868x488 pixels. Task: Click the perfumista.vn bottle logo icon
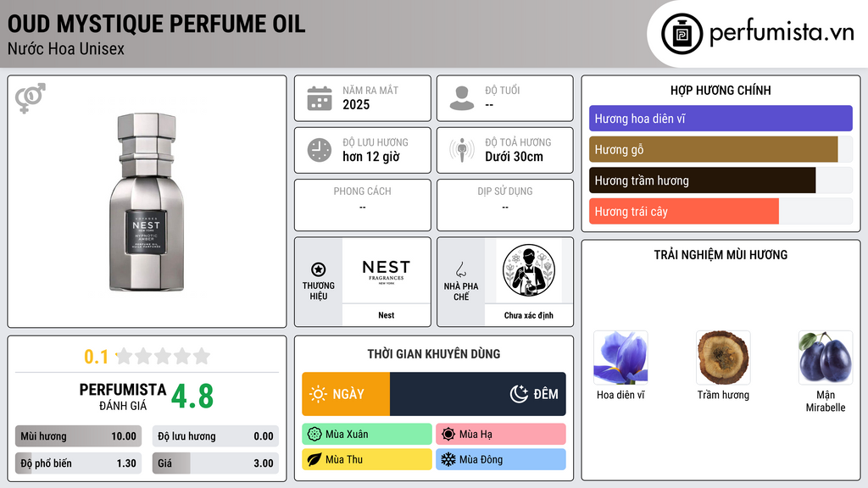[x=682, y=34]
